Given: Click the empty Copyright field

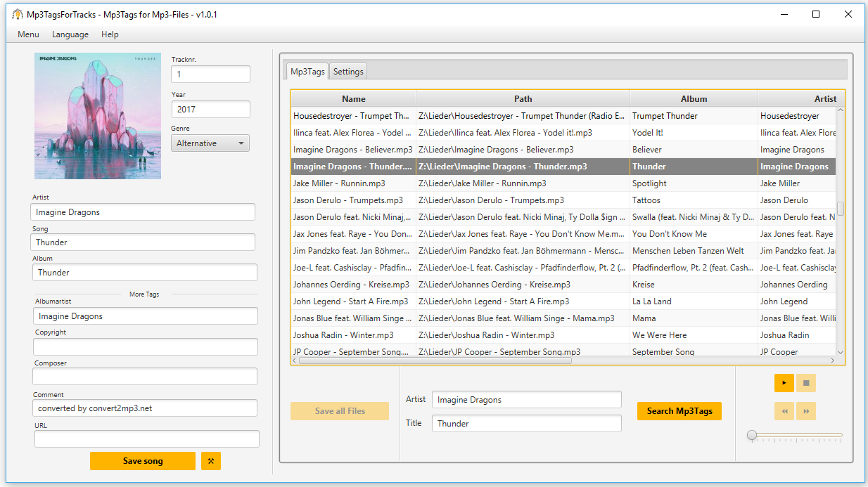Looking at the screenshot, I should 146,347.
